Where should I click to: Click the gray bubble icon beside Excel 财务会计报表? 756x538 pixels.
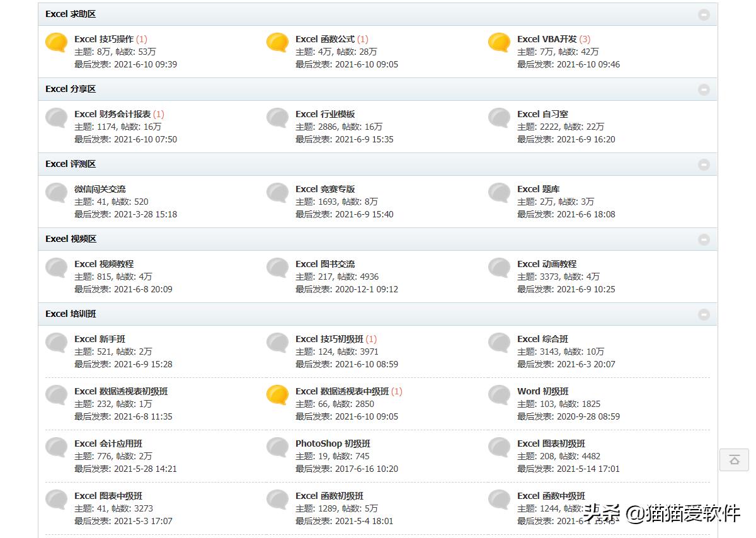[x=57, y=118]
